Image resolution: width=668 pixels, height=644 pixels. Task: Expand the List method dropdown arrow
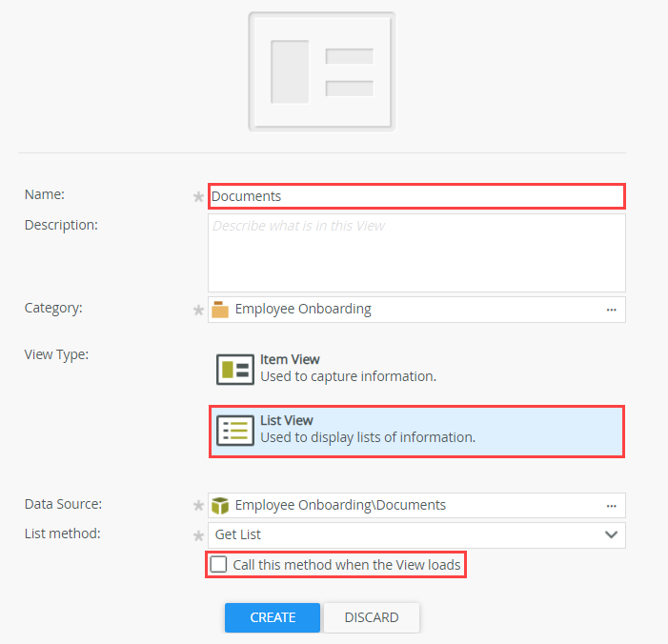[x=611, y=534]
